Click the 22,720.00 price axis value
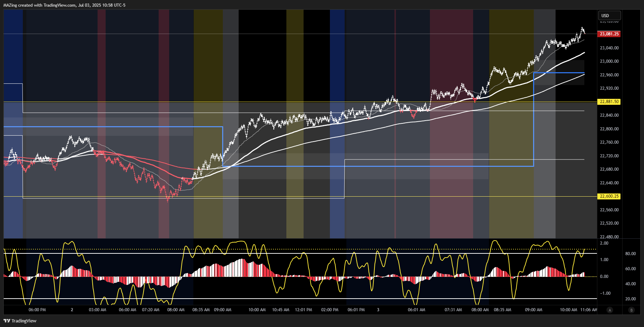Viewport: 644px width, 327px height. [x=609, y=156]
